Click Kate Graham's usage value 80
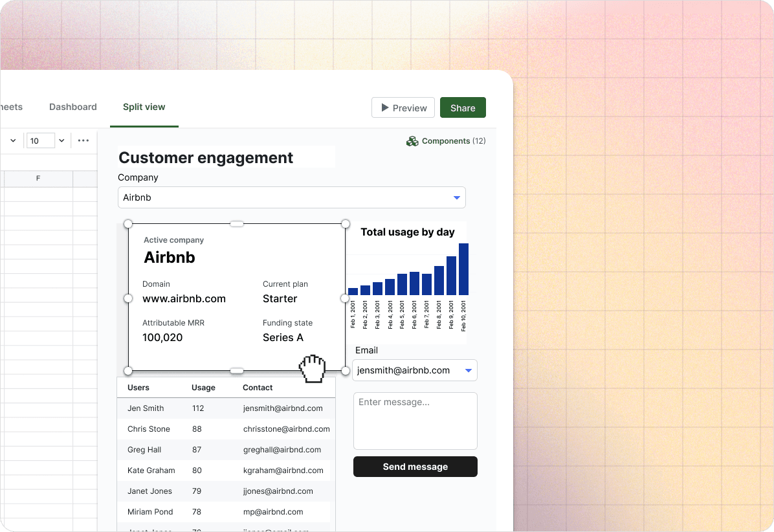Image resolution: width=774 pixels, height=532 pixels. [197, 471]
